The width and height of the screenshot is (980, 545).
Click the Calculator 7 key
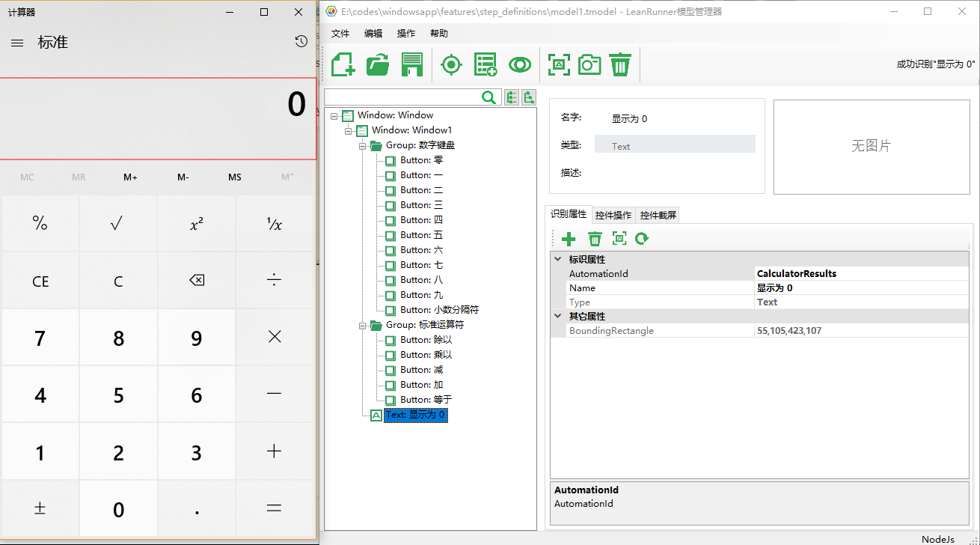[x=40, y=338]
